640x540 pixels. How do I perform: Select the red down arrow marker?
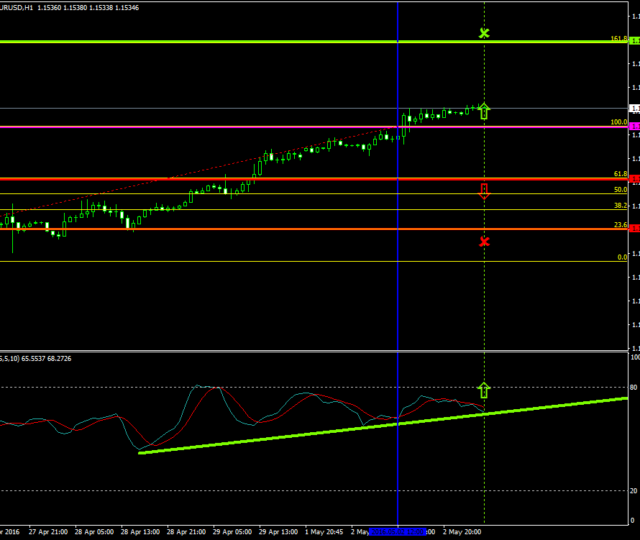point(485,190)
